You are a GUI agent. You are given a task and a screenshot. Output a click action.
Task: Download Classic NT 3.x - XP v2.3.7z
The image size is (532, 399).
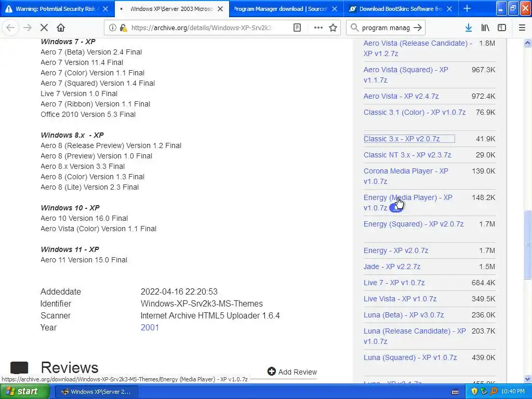tap(407, 155)
